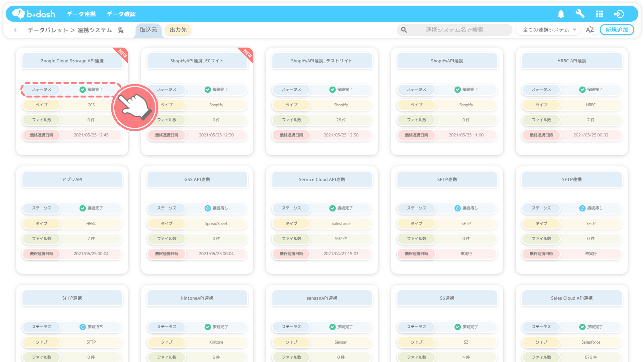Click the データパレット breadcrumb

(48, 30)
